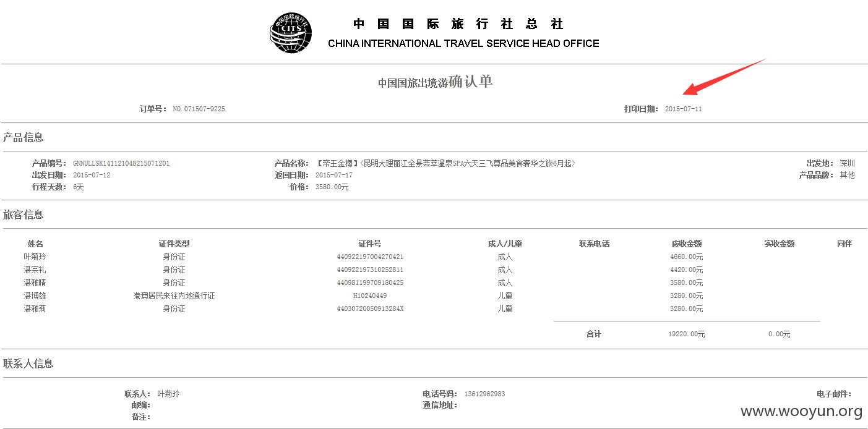Click the 电话号码 label
Screen dimensions: 868x429
[x=440, y=394]
